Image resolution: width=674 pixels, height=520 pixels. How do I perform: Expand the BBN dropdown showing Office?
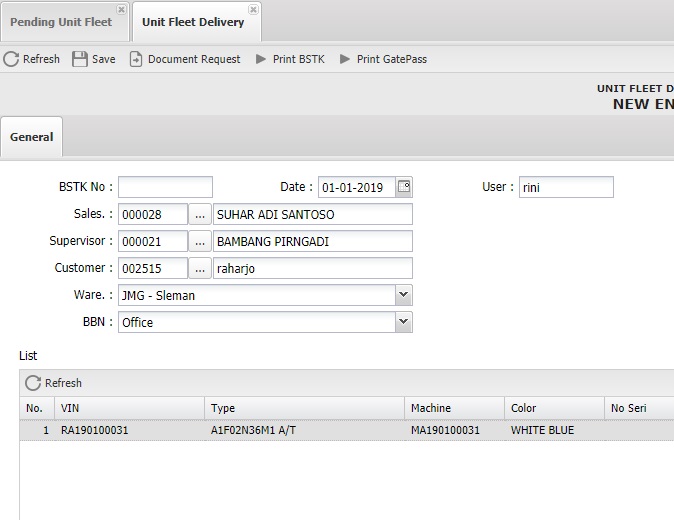[403, 322]
